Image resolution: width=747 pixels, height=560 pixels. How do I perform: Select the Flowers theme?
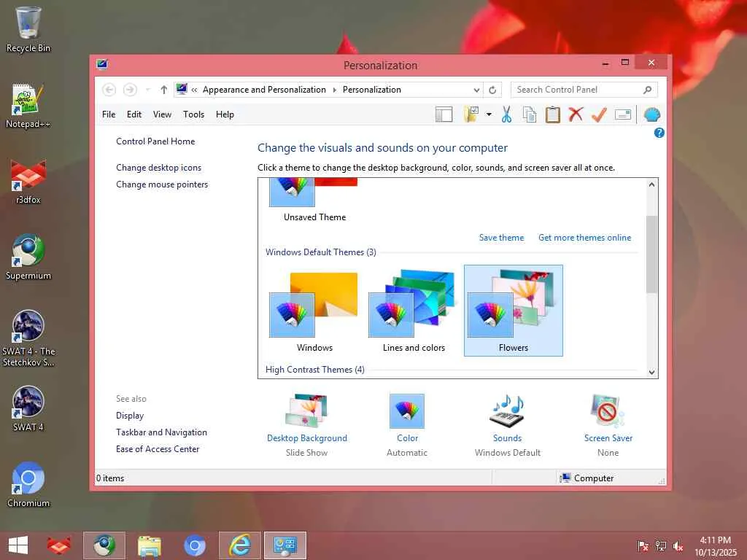point(513,311)
